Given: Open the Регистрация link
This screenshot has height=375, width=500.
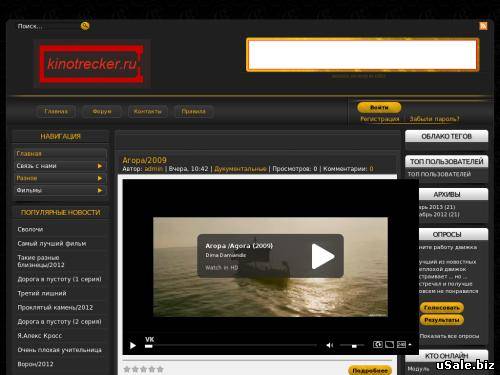Looking at the screenshot, I should [x=380, y=119].
